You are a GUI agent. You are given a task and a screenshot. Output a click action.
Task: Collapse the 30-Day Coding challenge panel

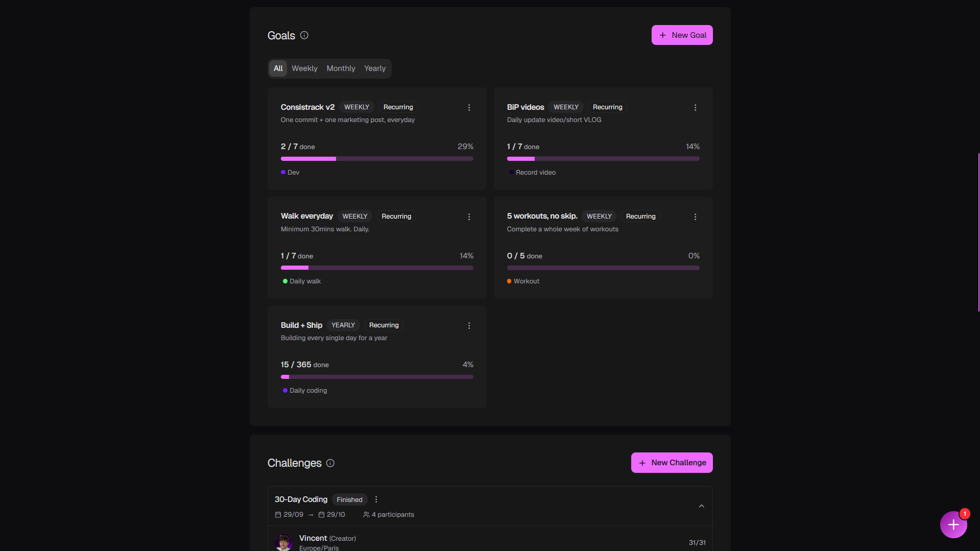click(x=701, y=506)
